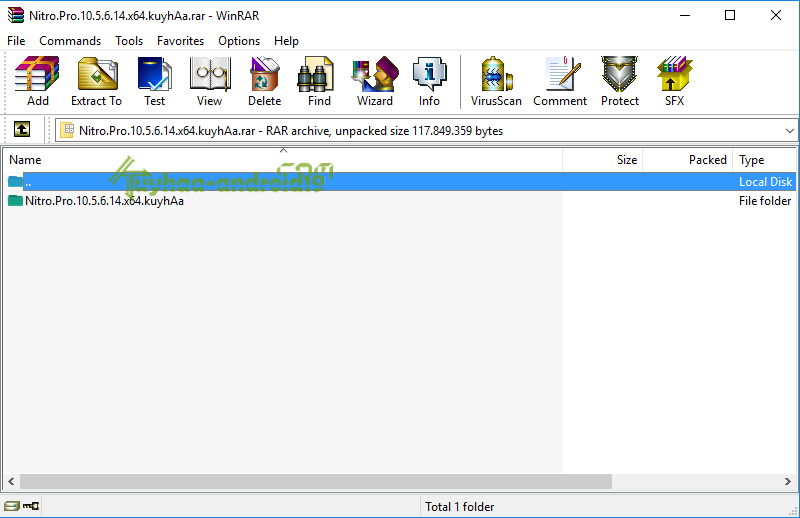The width and height of the screenshot is (800, 518).
Task: Select the Nitro.Pro.10.5.6.14.x64.kuyhAa folder
Action: tap(104, 200)
